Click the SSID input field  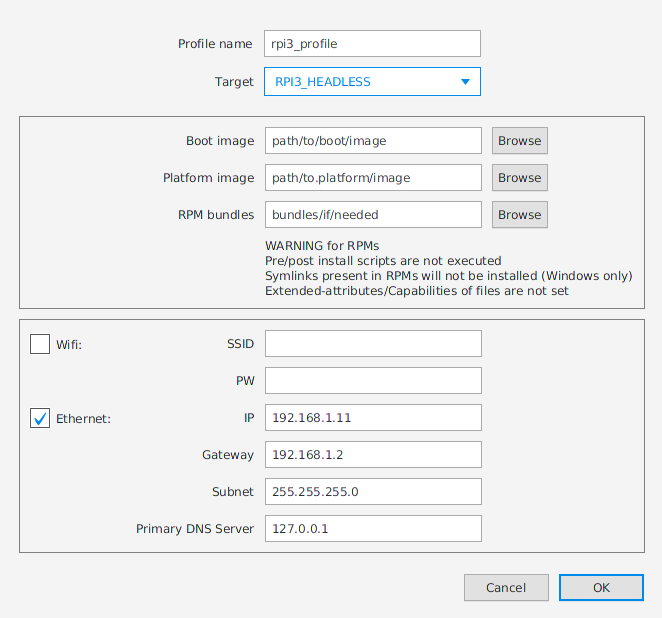tap(372, 344)
